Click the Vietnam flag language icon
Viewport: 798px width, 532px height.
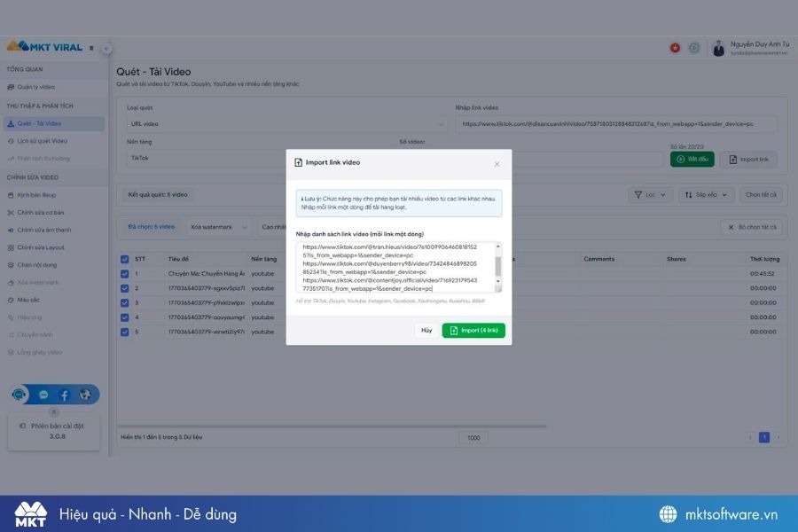pos(675,48)
